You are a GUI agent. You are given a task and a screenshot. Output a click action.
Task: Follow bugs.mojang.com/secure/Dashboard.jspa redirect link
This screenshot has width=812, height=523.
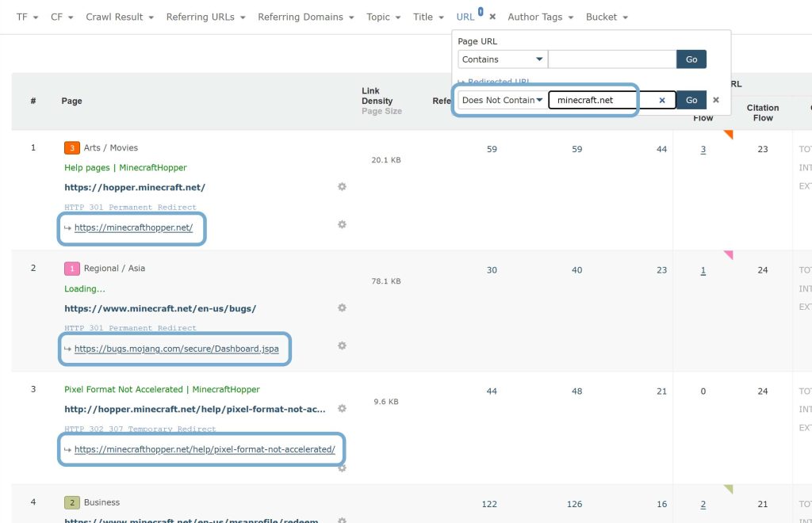(x=177, y=349)
